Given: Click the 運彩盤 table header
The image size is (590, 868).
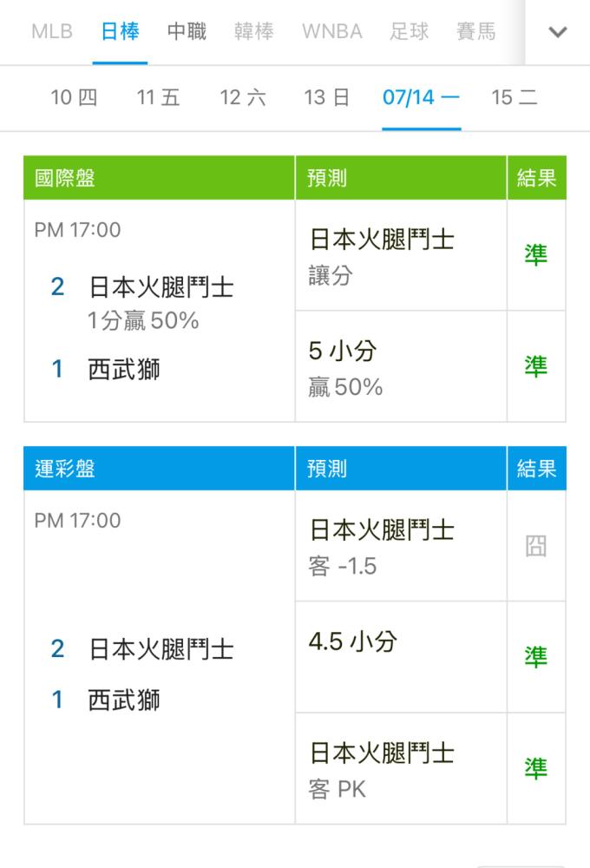Looking at the screenshot, I should pos(159,469).
